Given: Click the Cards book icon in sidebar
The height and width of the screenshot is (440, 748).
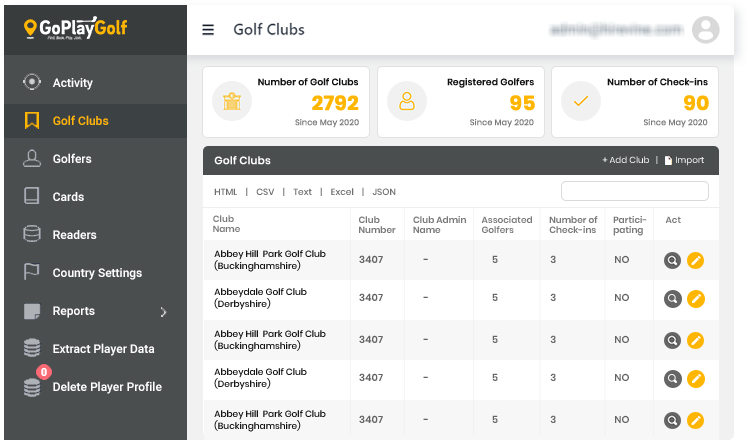Looking at the screenshot, I should [32, 196].
